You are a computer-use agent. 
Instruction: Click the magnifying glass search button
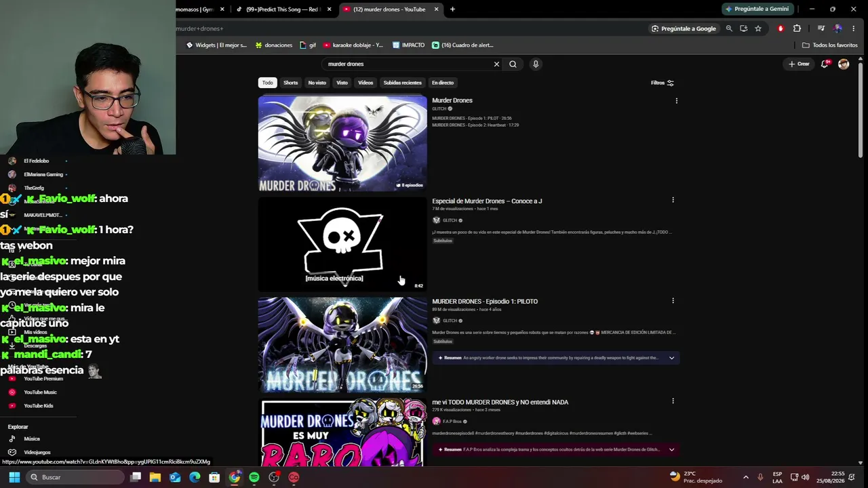513,64
